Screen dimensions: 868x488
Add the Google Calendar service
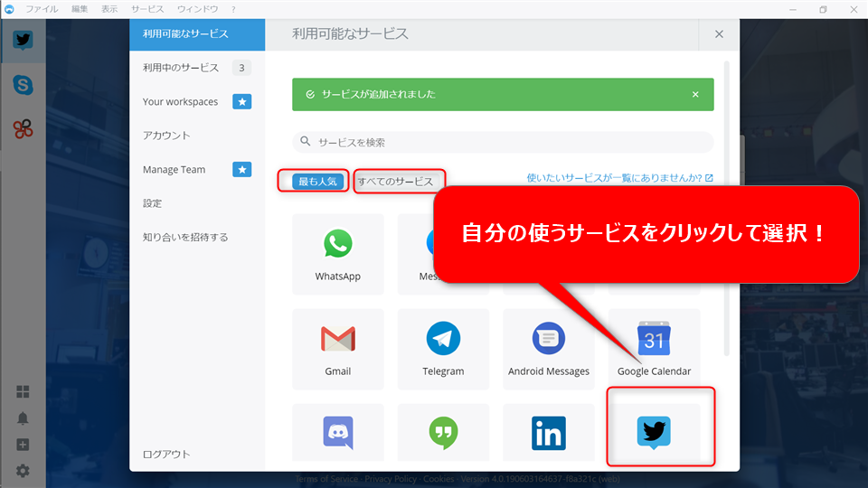[654, 349]
